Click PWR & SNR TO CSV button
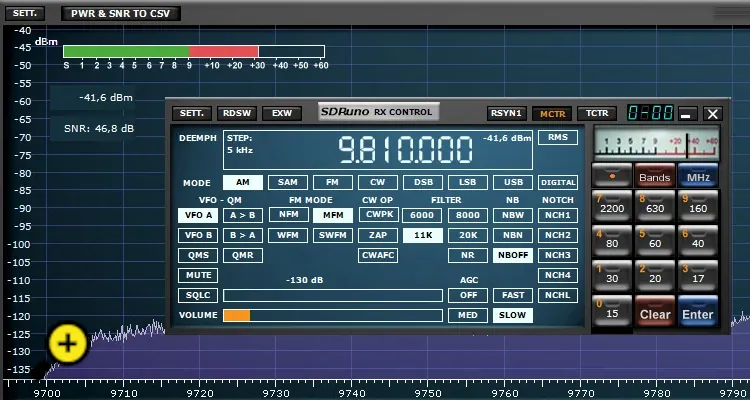Image resolution: width=750 pixels, height=400 pixels. [x=121, y=13]
